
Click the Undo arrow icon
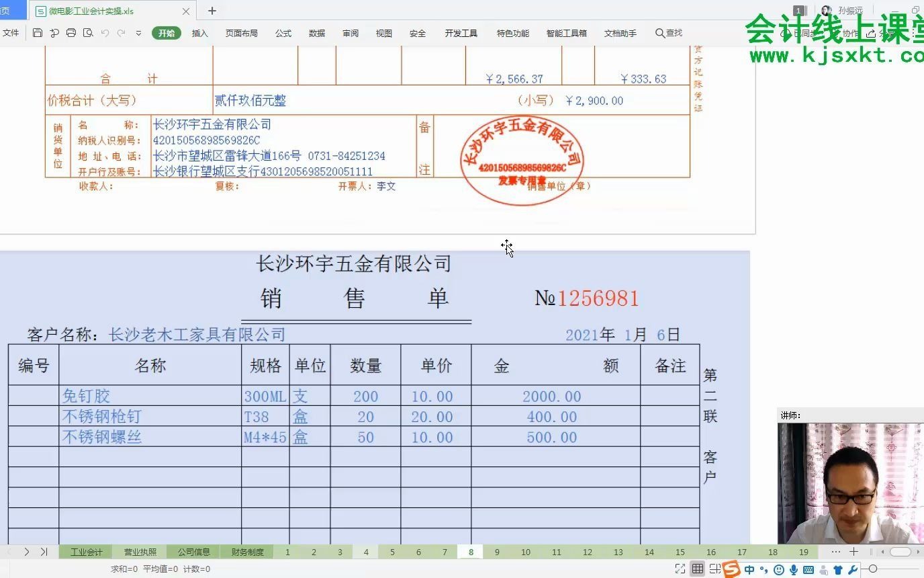coord(105,33)
